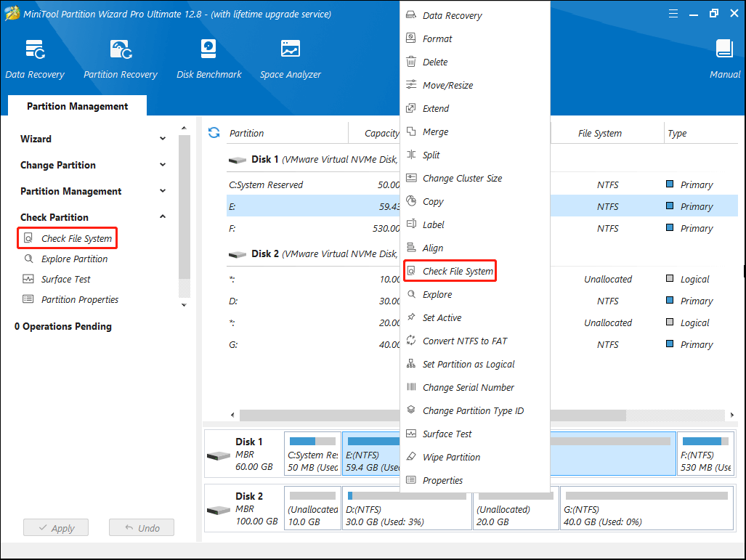Click the Merge icon in the context menu
This screenshot has width=746, height=560.
coord(411,131)
